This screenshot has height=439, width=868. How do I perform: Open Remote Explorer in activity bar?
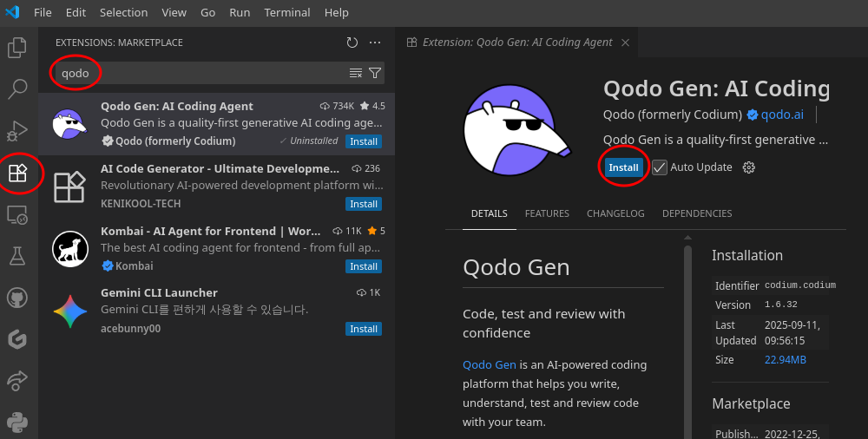(17, 214)
